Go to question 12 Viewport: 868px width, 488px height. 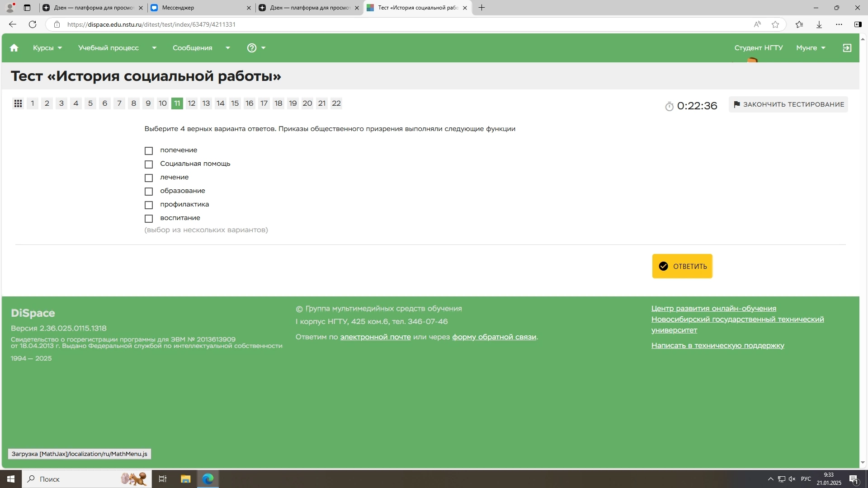click(x=192, y=103)
